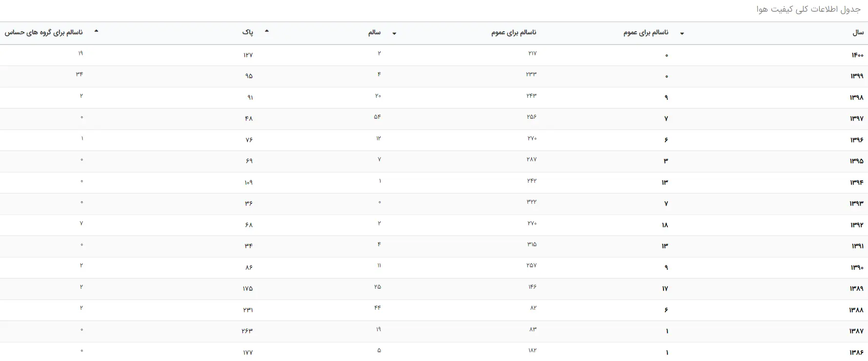Image resolution: width=868 pixels, height=361 pixels.
Task: Select the year ۱۳۹۹ row cell
Action: click(x=857, y=76)
